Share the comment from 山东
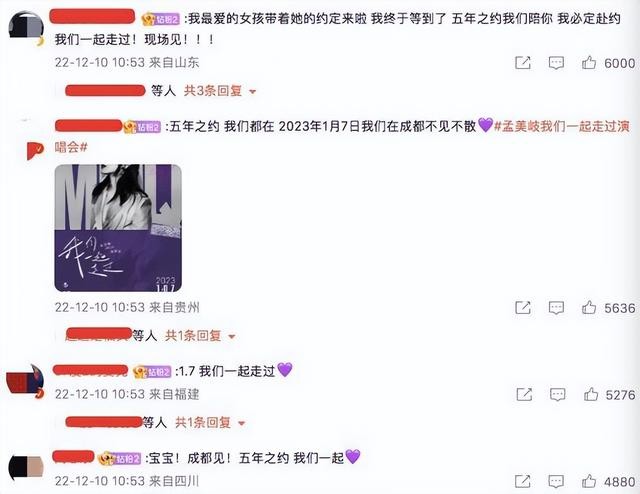Screen dimensions: 640x494 point(523,63)
